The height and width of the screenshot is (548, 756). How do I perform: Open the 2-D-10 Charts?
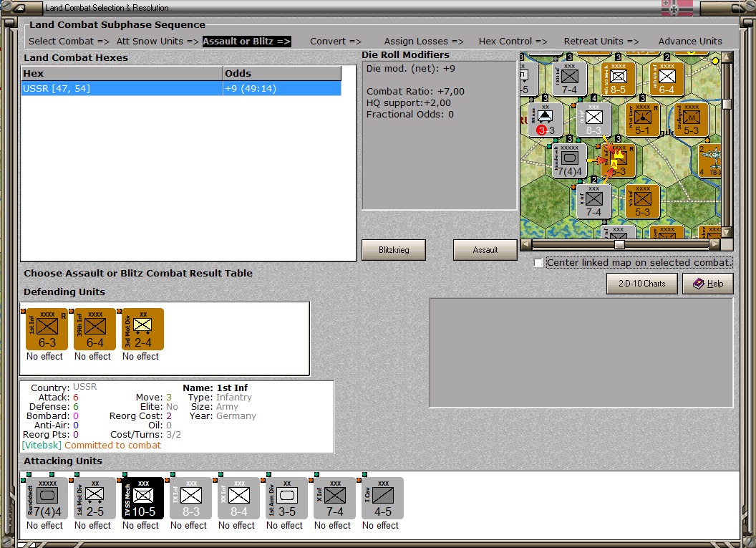point(641,284)
